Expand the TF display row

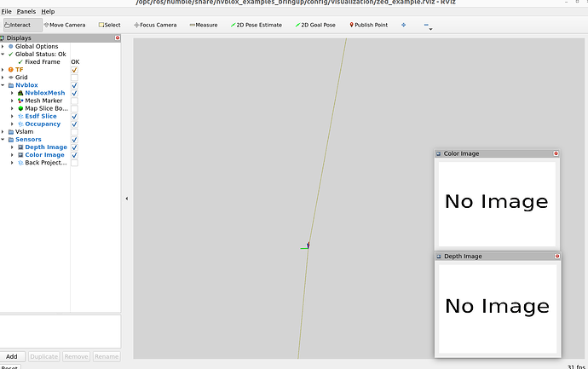[3, 70]
